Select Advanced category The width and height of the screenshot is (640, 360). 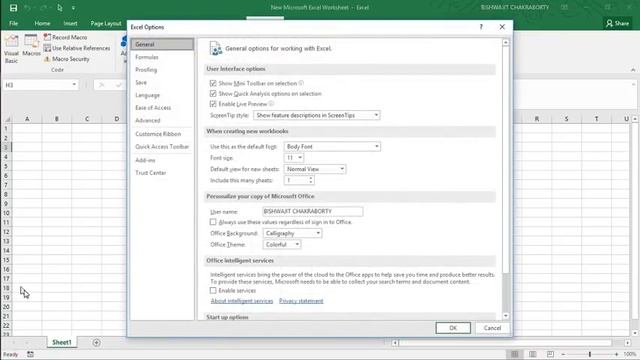click(x=162, y=120)
